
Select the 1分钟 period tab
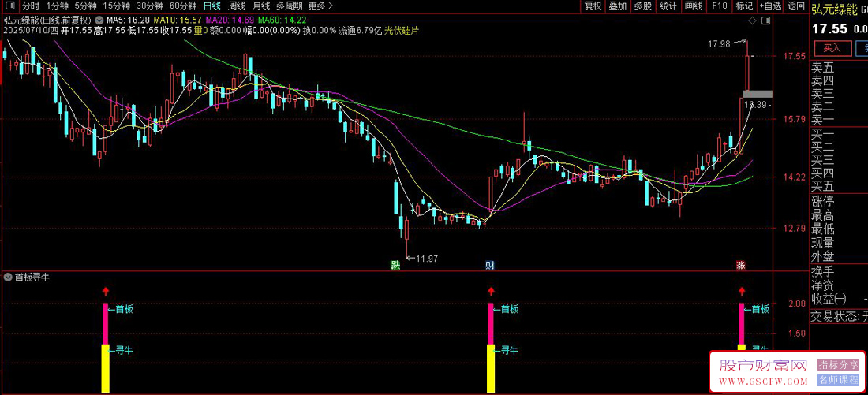pyautogui.click(x=57, y=6)
